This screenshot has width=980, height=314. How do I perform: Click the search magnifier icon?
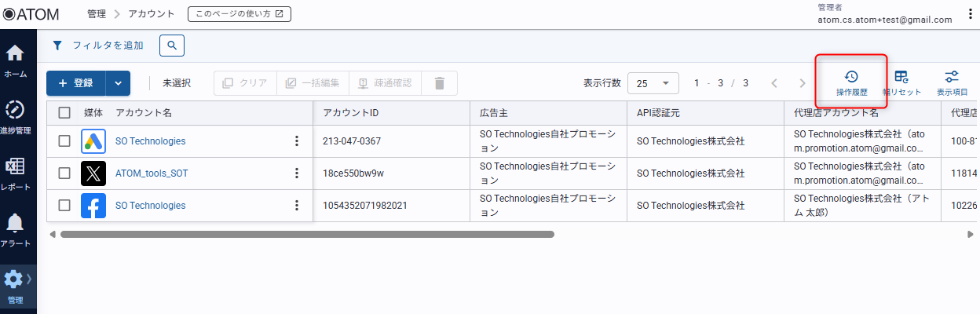click(x=172, y=46)
